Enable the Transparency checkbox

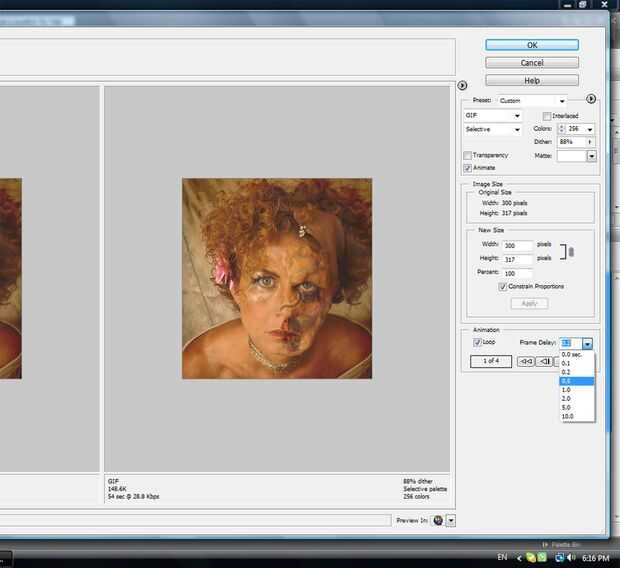pos(468,155)
